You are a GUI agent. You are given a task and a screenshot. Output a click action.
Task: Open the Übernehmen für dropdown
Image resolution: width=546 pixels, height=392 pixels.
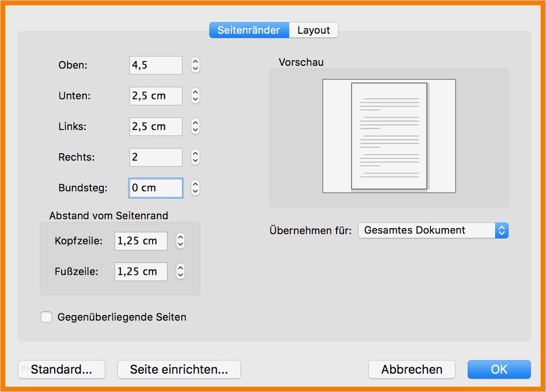(x=501, y=230)
